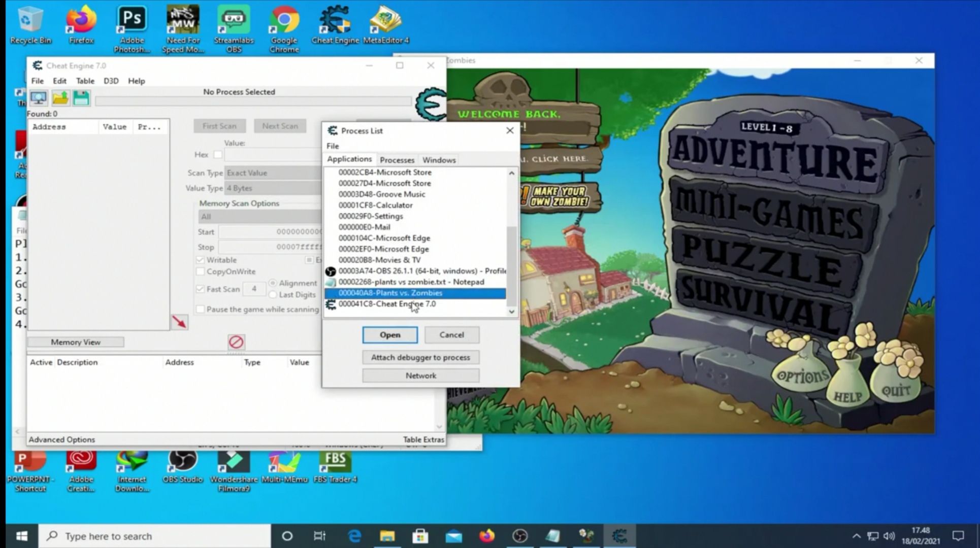Open File Explorer from the taskbar
Screen dimensions: 980x548
387,536
